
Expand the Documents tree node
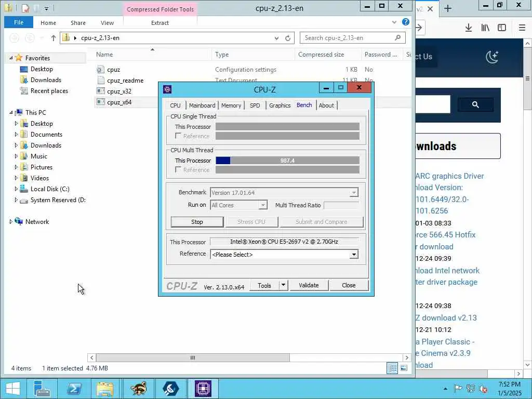pos(16,135)
